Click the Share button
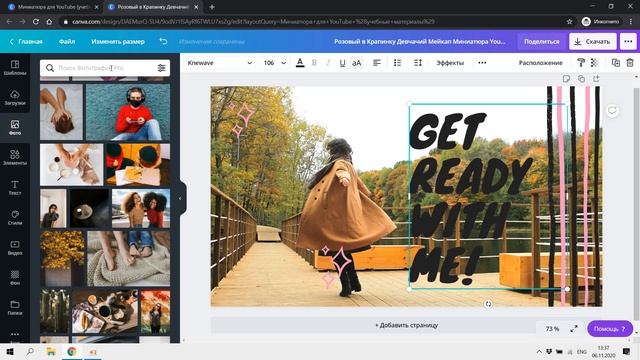The width and height of the screenshot is (640, 360). [542, 41]
